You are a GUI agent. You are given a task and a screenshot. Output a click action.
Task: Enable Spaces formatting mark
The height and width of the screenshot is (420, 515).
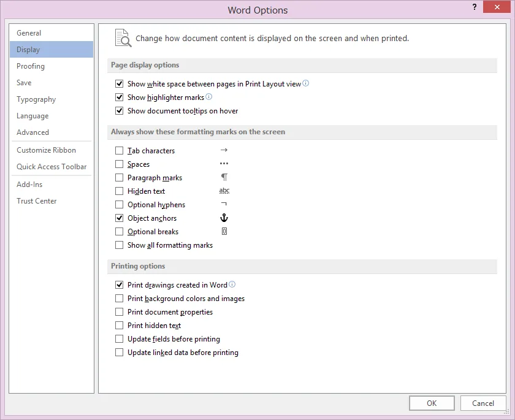pyautogui.click(x=119, y=164)
